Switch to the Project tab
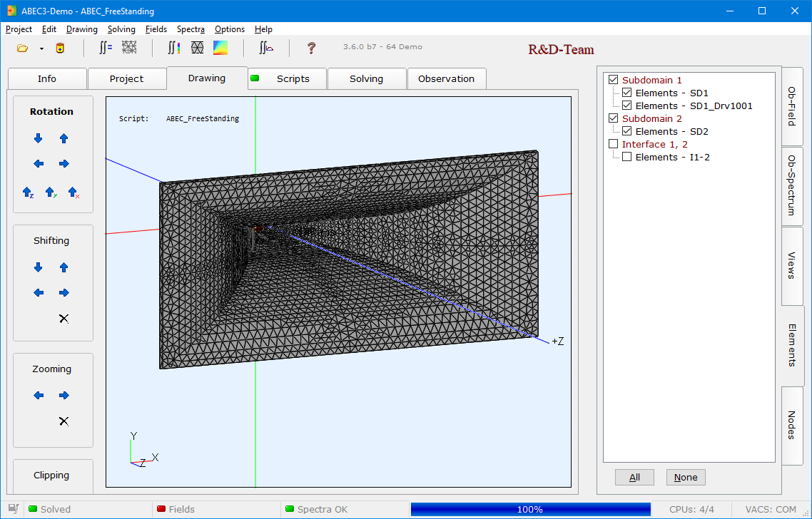Viewport: 812px width, 519px height. click(127, 78)
